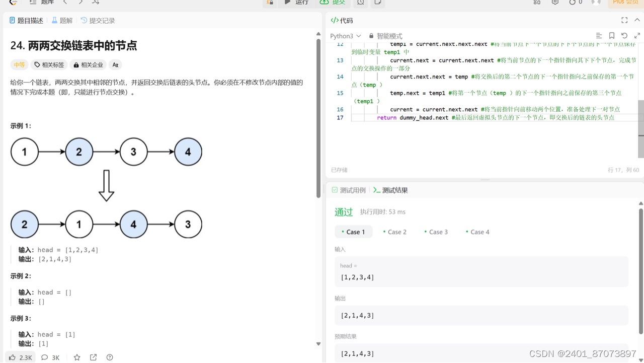
Task: Go to the next problem arrow
Action: click(x=80, y=2)
